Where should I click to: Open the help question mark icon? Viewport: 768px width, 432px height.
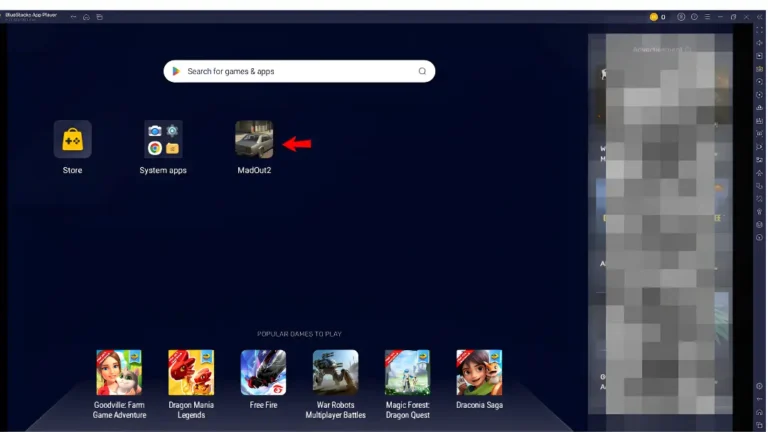[694, 17]
